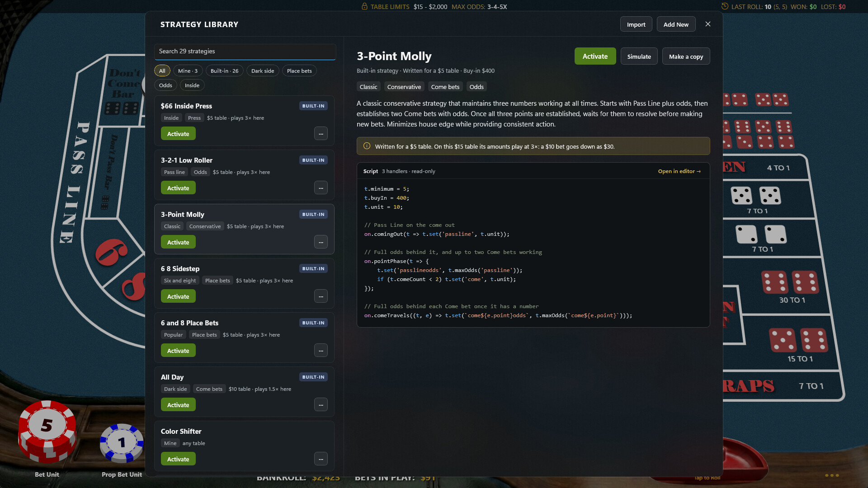Import a strategy
This screenshot has width=868, height=488.
[x=636, y=24]
